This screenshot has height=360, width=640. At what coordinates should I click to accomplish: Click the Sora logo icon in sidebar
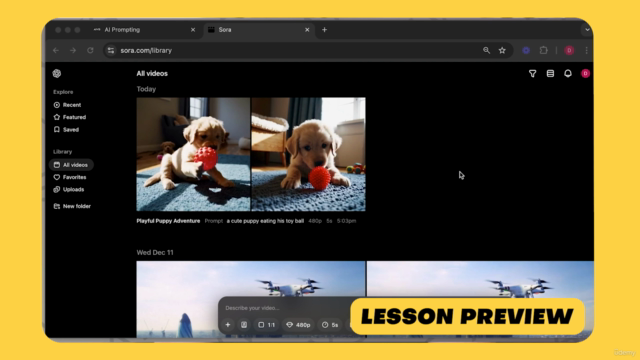point(57,73)
